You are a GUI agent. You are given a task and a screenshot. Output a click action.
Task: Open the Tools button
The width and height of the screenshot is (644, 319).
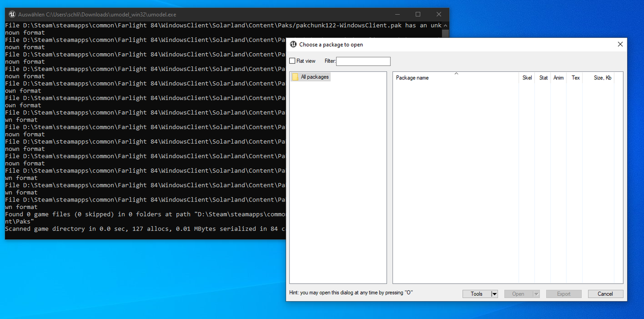point(476,294)
